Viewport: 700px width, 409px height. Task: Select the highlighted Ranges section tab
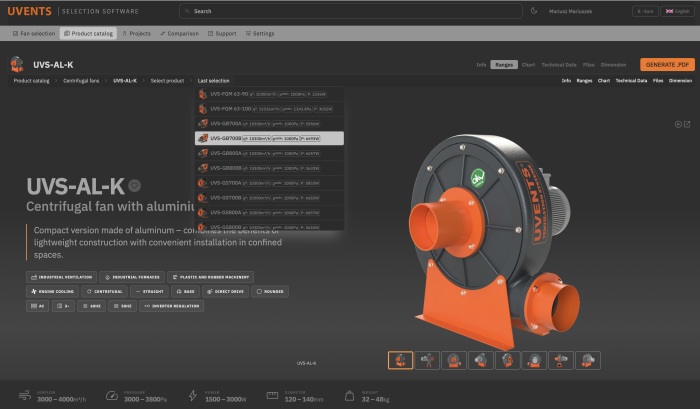pos(504,65)
